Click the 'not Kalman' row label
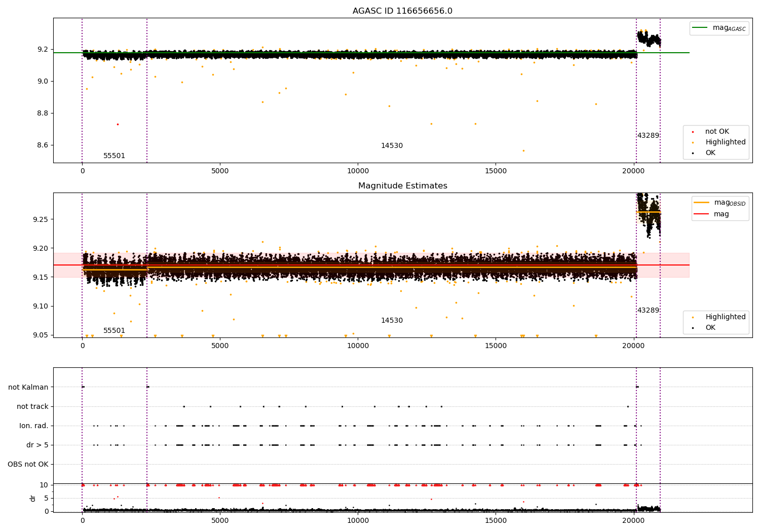This screenshot has height=532, width=760. (28, 387)
